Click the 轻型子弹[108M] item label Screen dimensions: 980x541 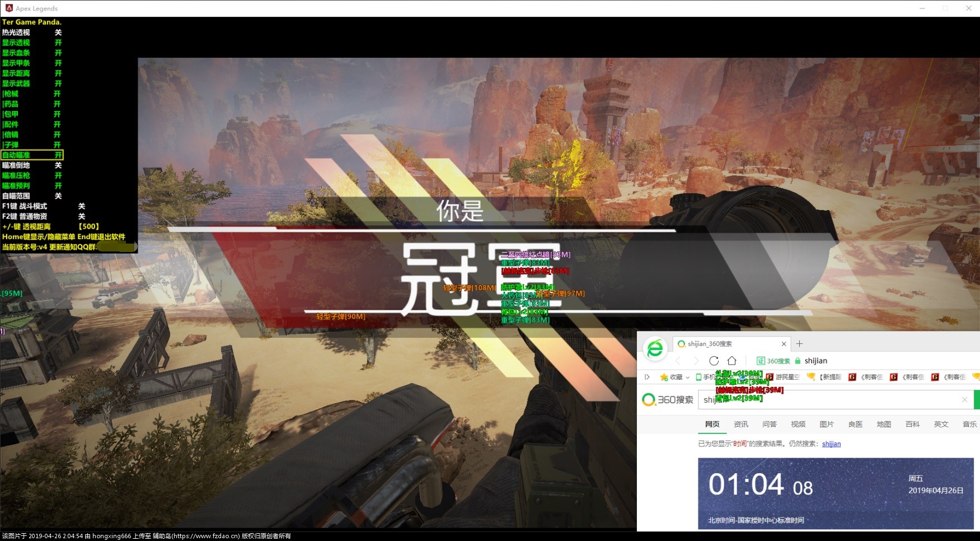470,288
